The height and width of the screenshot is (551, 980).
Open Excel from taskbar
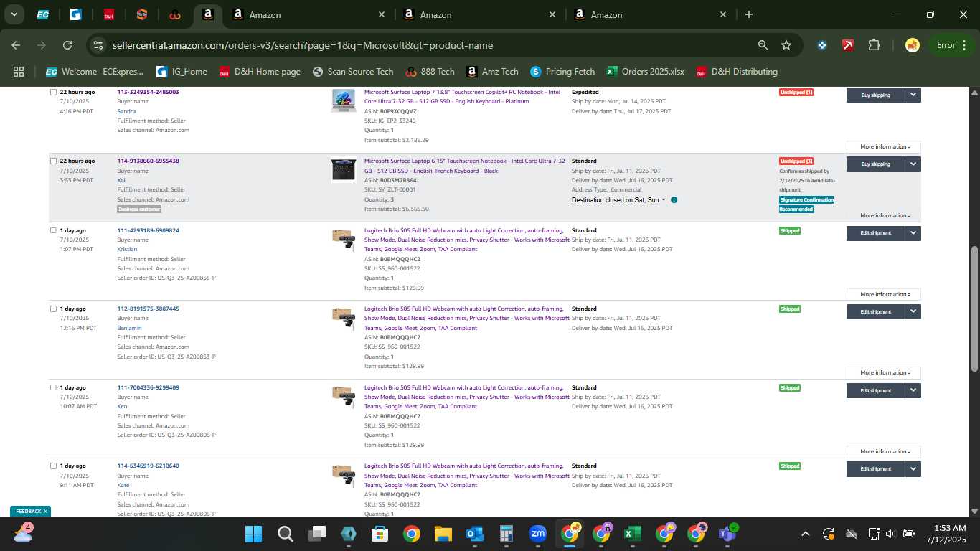pyautogui.click(x=632, y=534)
